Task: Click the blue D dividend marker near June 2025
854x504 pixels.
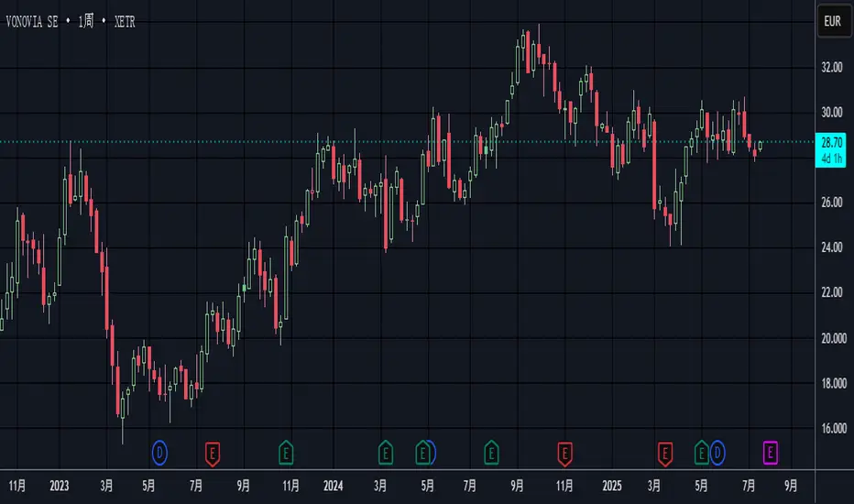Action: pos(717,451)
